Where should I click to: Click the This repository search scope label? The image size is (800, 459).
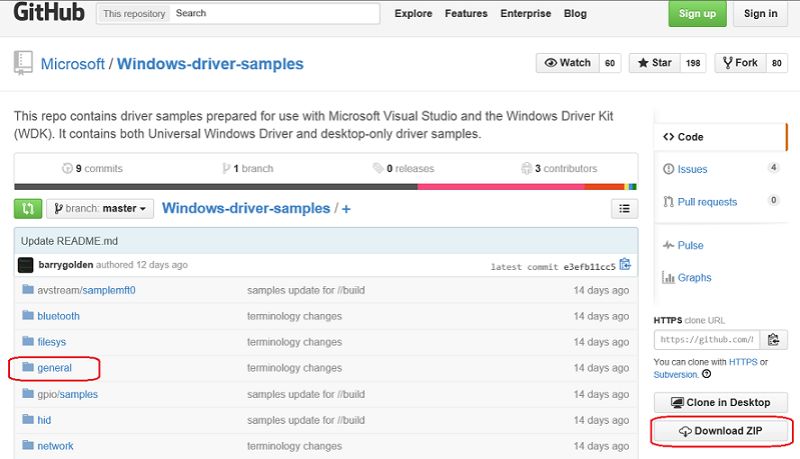[x=134, y=14]
